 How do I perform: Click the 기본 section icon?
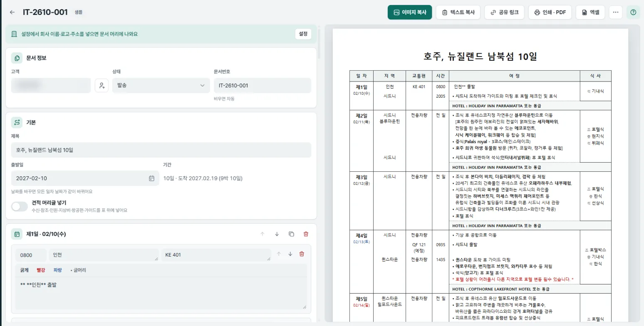[x=17, y=122]
